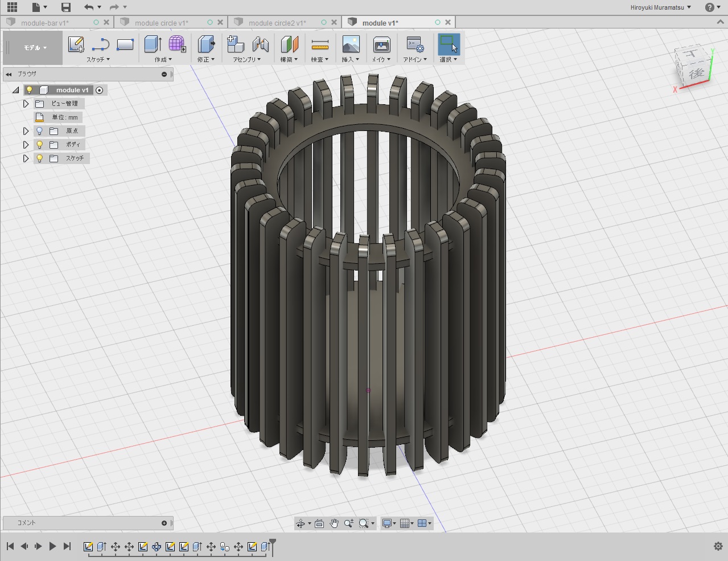Open the timeline settings gear

tap(718, 546)
